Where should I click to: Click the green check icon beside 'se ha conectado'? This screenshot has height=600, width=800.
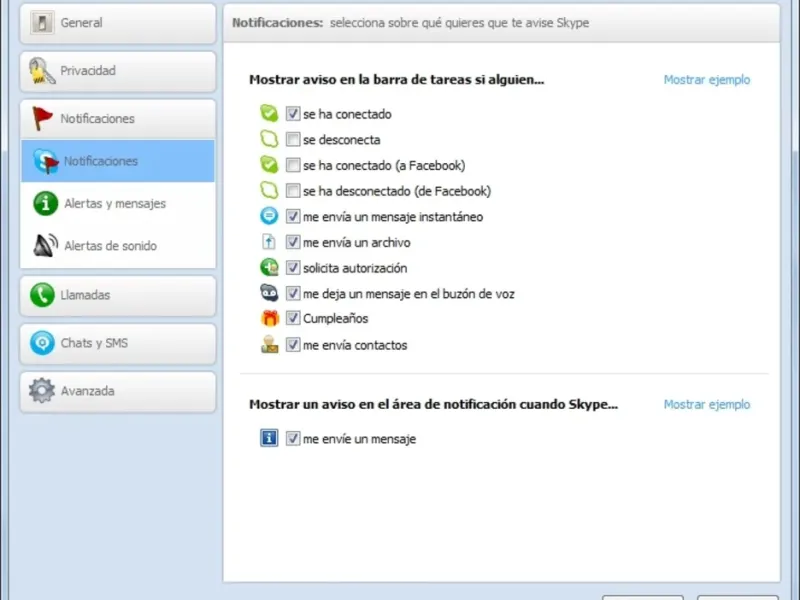(x=269, y=113)
